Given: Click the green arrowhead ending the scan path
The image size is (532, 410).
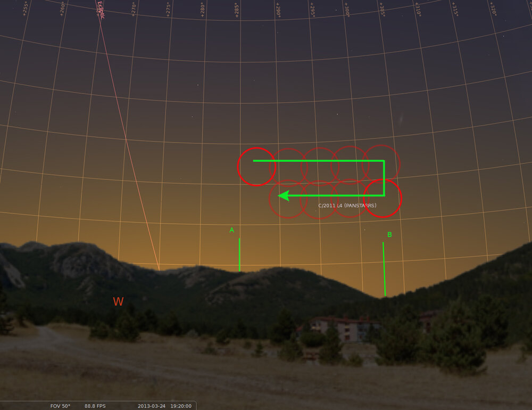Looking at the screenshot, I should tap(284, 195).
